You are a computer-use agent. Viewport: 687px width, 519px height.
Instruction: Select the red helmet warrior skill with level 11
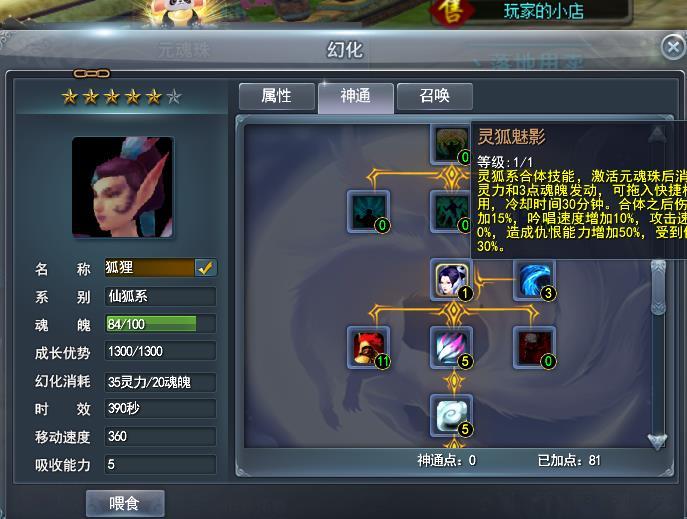(368, 347)
